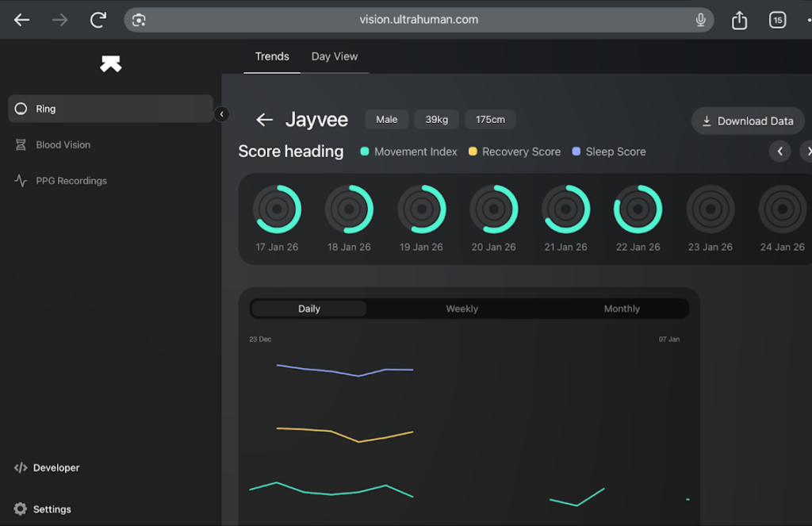The width and height of the screenshot is (812, 526).
Task: Click the Ultrahuman logo icon
Action: tap(111, 64)
